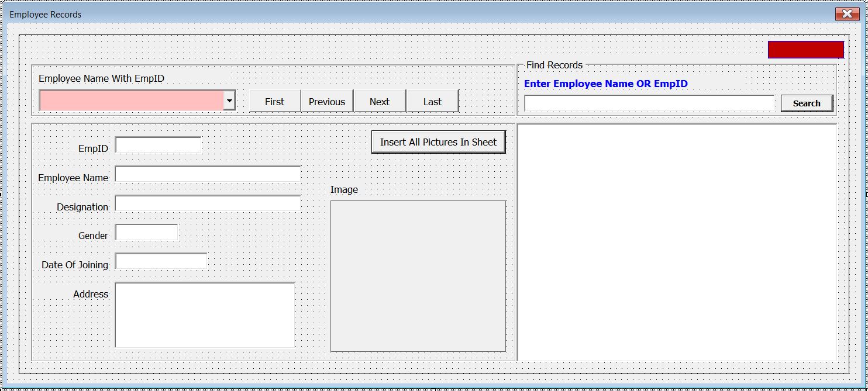Jump to the Last record
Viewport: 868px width, 391px height.
432,101
